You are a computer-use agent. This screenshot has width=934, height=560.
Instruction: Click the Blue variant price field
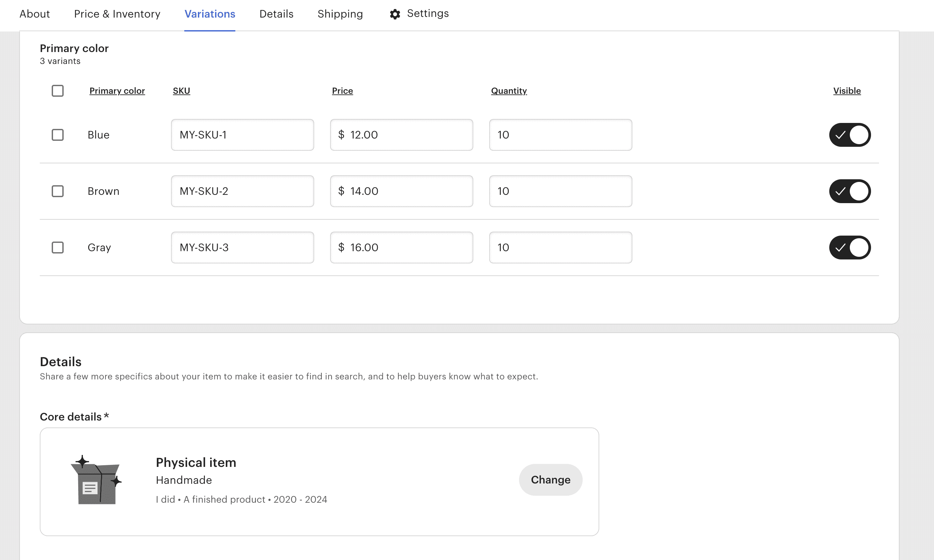[401, 135]
